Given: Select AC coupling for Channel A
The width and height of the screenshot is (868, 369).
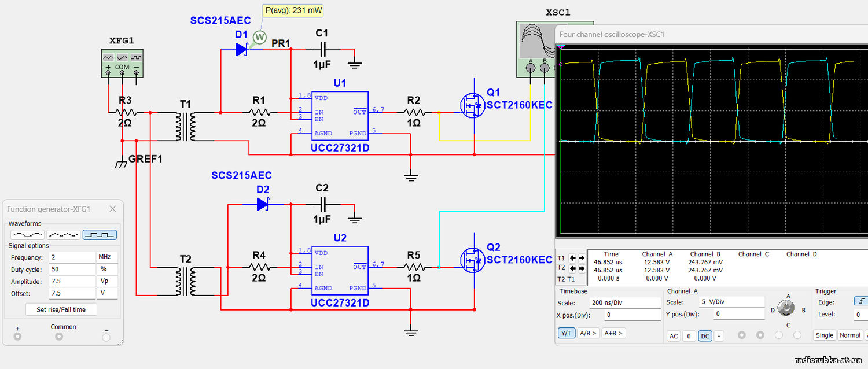Looking at the screenshot, I should [674, 336].
